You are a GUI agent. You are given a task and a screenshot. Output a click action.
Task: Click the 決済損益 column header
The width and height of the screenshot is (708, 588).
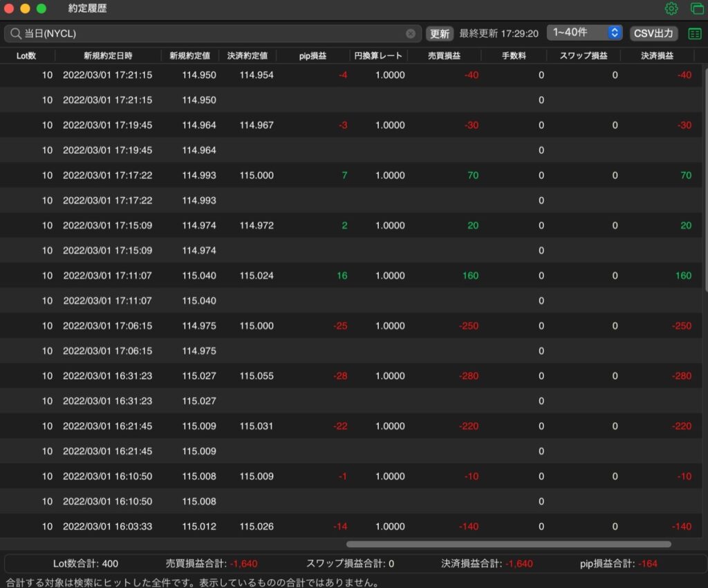coord(657,55)
